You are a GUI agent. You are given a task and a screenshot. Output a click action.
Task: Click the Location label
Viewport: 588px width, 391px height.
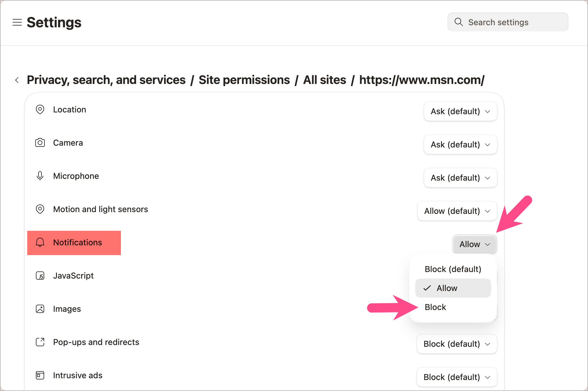70,109
